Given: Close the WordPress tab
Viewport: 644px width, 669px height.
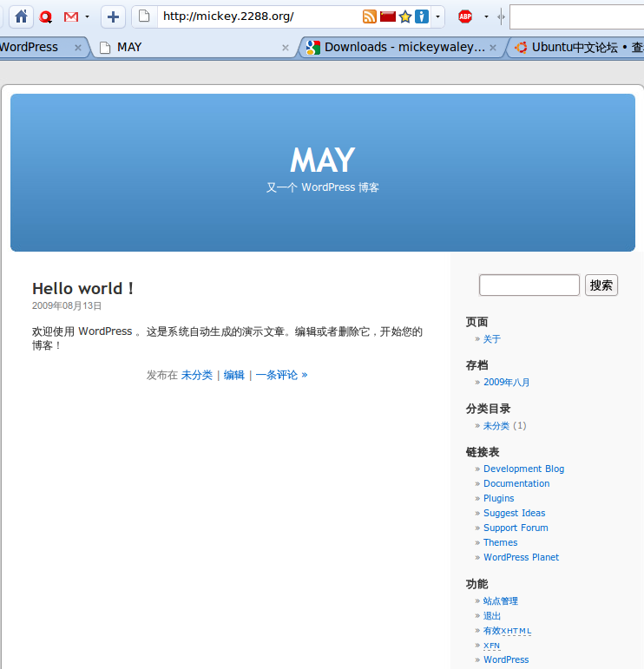Looking at the screenshot, I should [x=77, y=48].
